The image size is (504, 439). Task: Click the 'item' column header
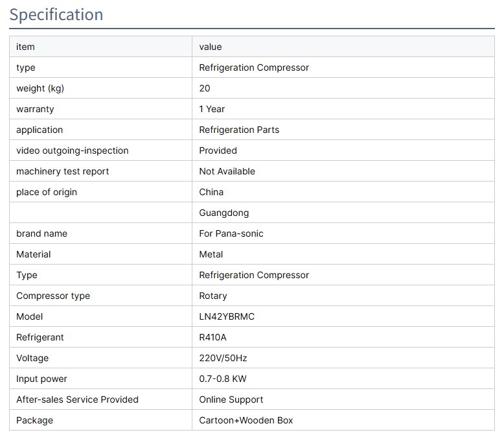(x=25, y=47)
